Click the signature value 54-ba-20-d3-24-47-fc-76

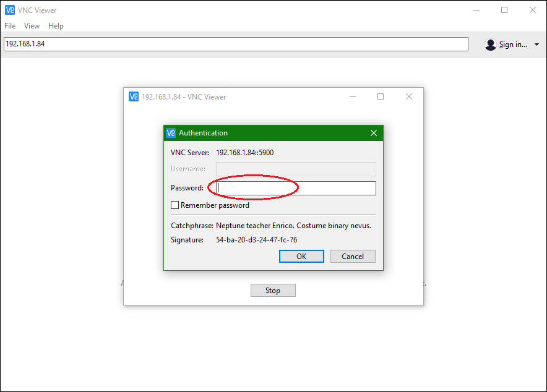click(x=256, y=240)
